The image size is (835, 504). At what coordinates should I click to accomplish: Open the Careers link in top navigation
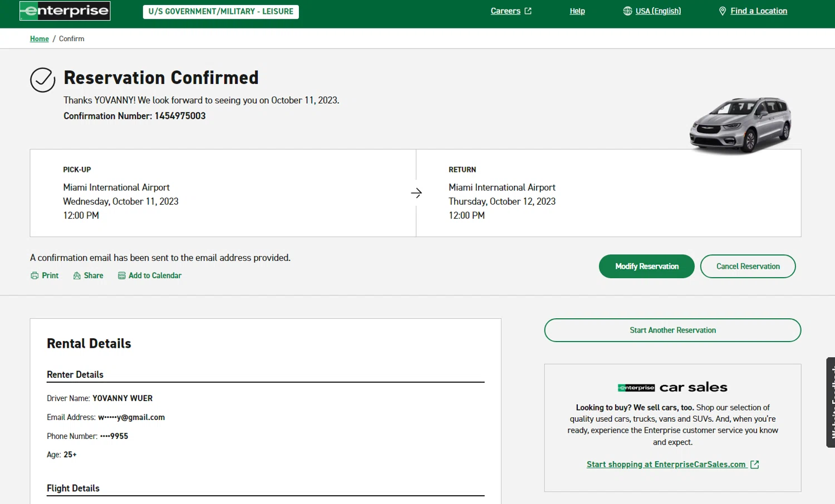[505, 11]
